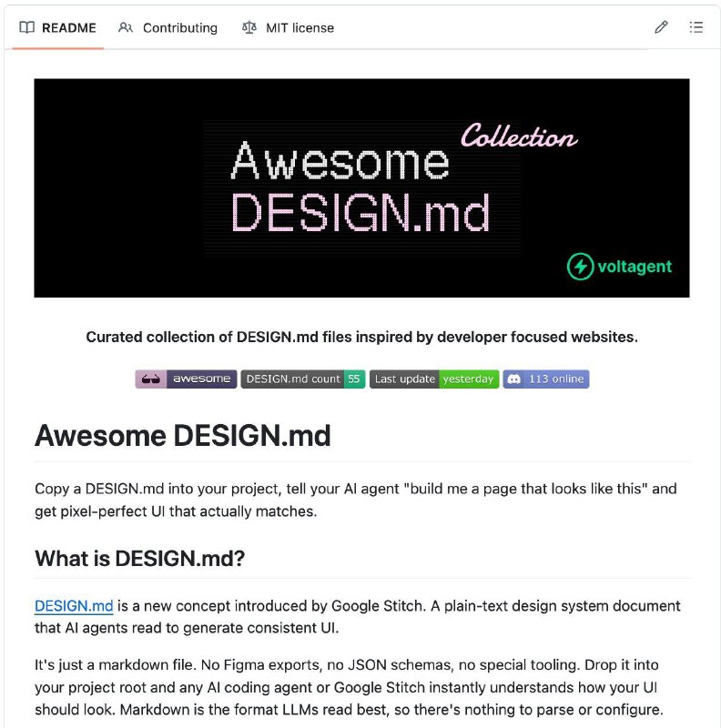Click the bold Curated collection tagline

[361, 337]
